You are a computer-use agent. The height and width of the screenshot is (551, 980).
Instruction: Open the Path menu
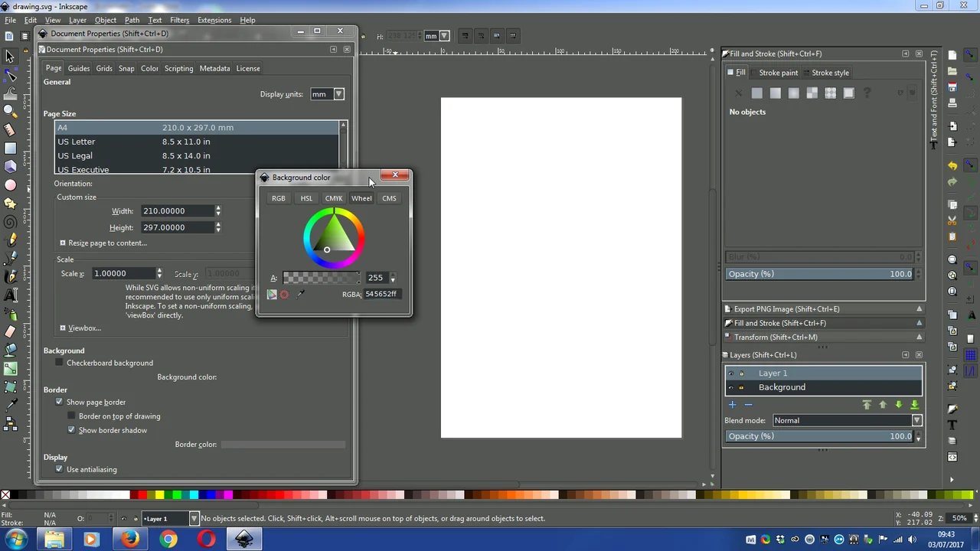point(132,20)
